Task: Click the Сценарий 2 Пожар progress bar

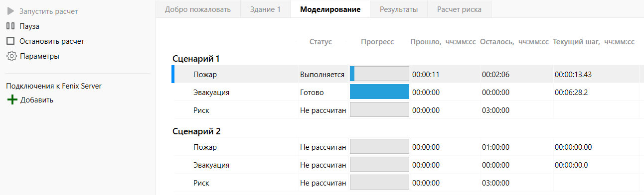Action: (379, 147)
